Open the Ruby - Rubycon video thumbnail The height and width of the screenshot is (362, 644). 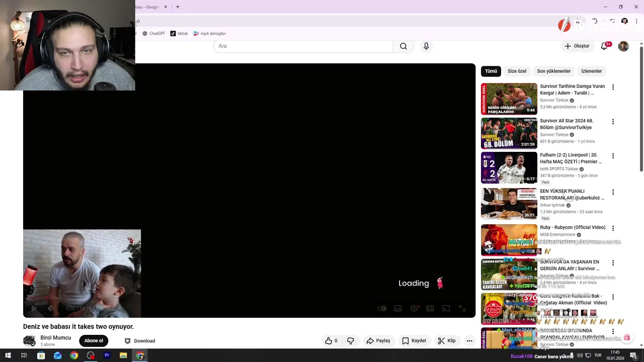(509, 240)
